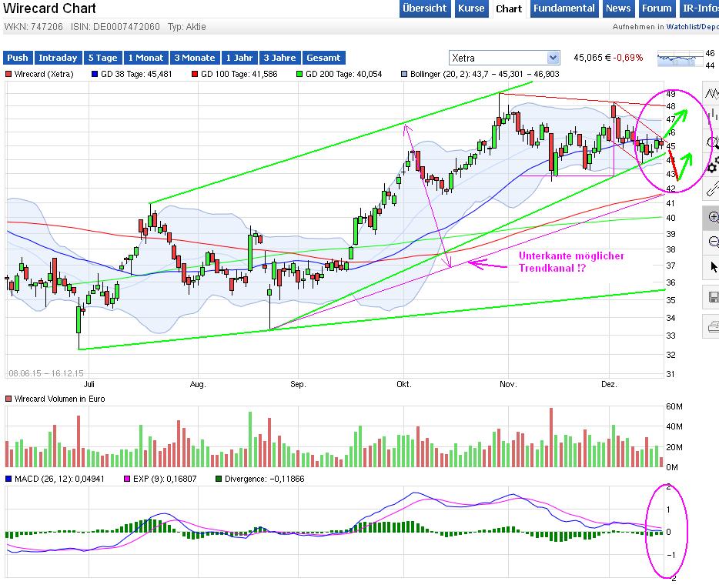Click the GD 38 Tage: 45,481 label
Image resolution: width=719 pixels, height=588 pixels.
(136, 74)
